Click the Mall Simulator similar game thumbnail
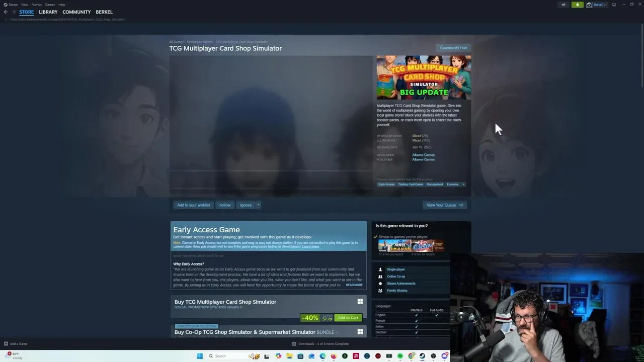 coord(394,246)
